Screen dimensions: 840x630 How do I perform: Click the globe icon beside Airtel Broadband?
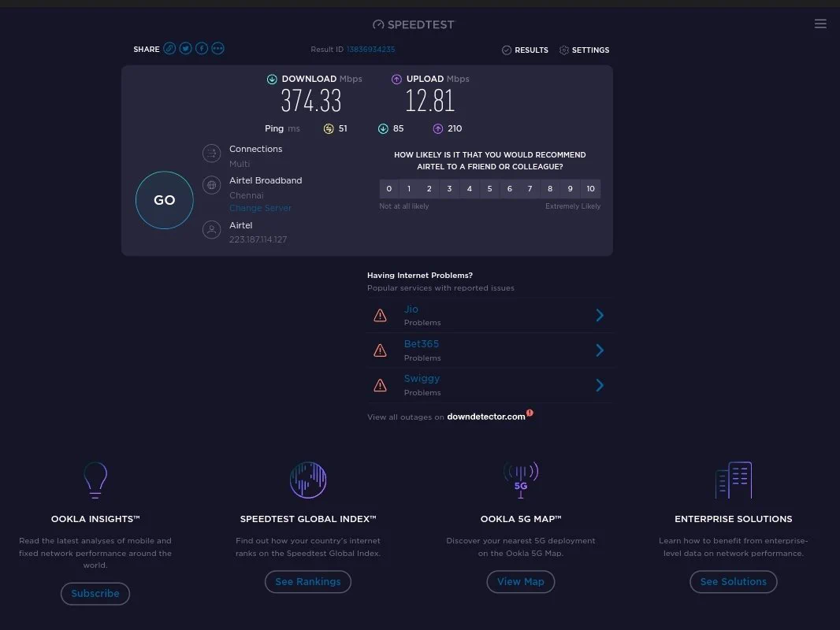[x=212, y=185]
